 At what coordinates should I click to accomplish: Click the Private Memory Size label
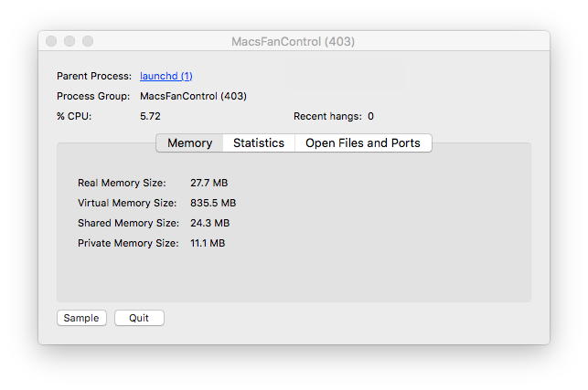(128, 244)
